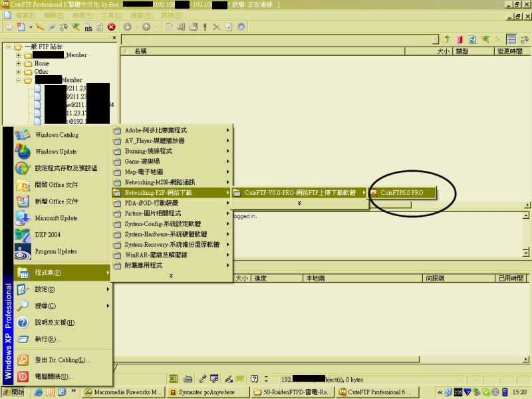This screenshot has height=399, width=532.
Task: Click the Go Up folder icon in remote pane
Action: (446, 40)
